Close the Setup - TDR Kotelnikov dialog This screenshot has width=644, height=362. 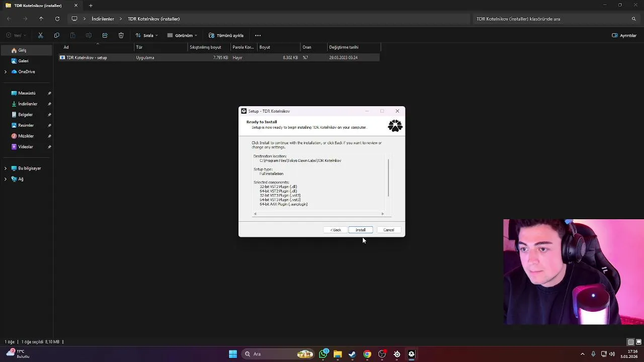pyautogui.click(x=397, y=111)
